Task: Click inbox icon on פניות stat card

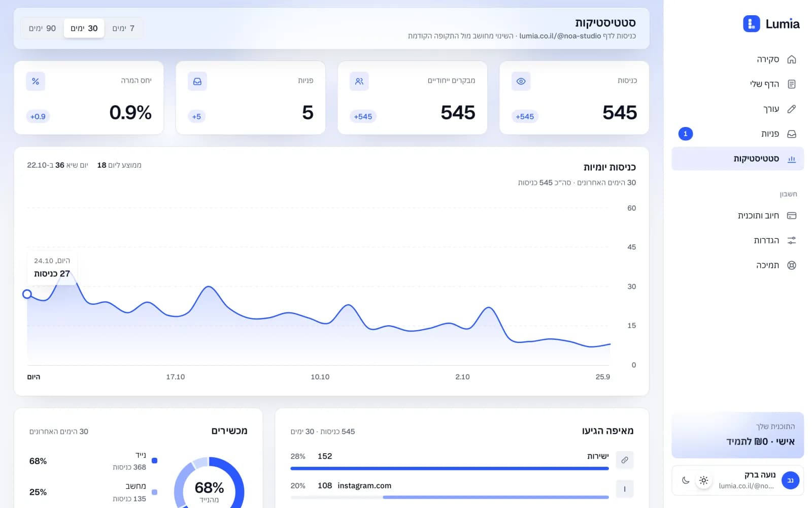Action: pos(197,81)
